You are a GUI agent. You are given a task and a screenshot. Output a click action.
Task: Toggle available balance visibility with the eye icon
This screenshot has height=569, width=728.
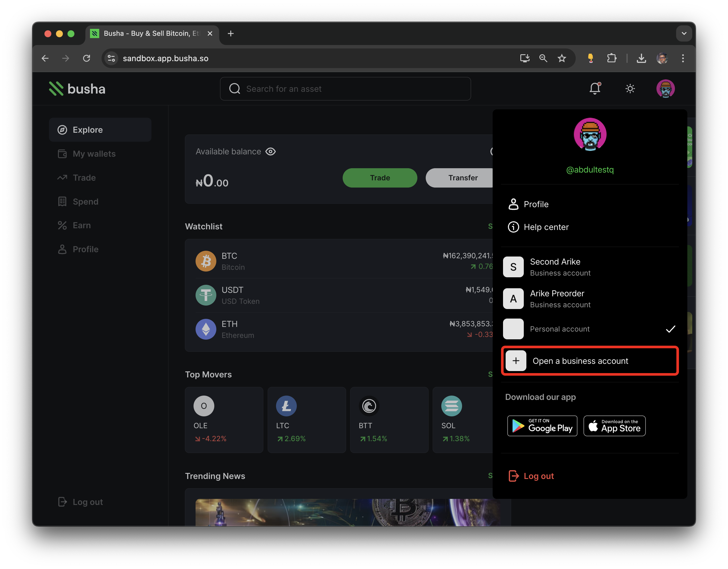(x=270, y=151)
